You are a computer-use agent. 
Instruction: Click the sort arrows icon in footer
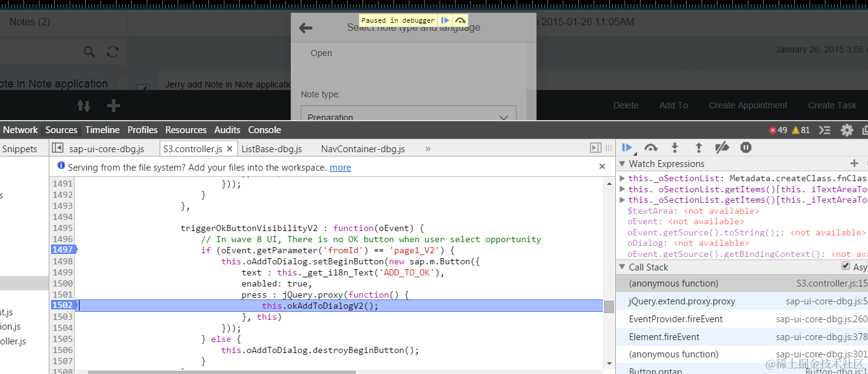tap(83, 105)
